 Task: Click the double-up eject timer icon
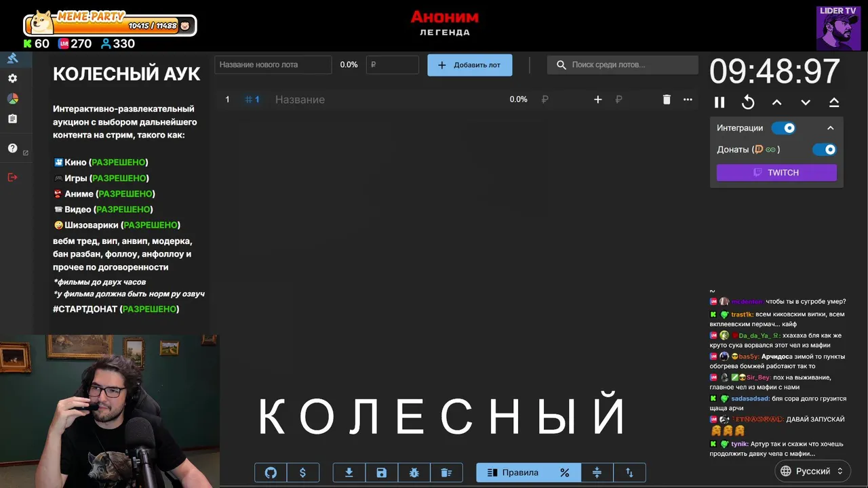coord(834,102)
